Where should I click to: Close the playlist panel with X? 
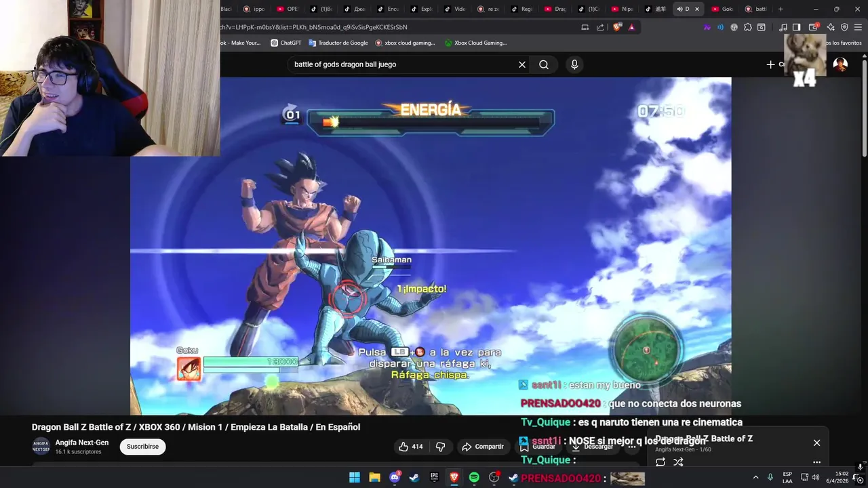pyautogui.click(x=816, y=443)
